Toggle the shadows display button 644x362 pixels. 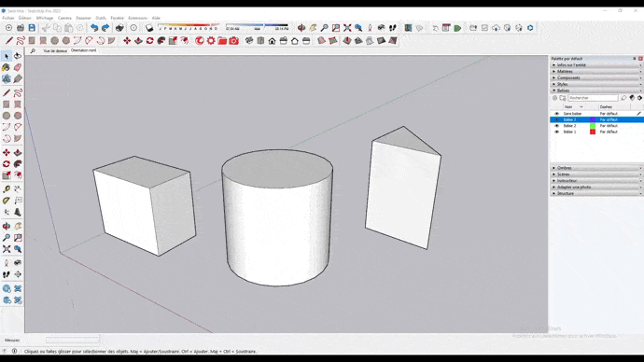coord(149,28)
